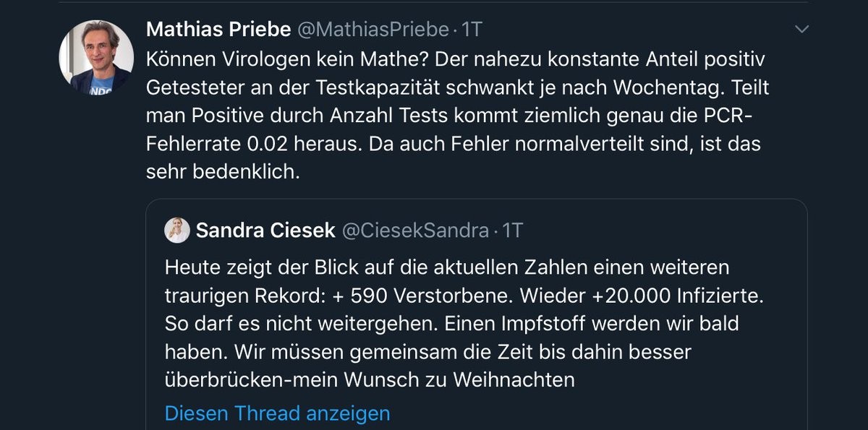The image size is (868, 430).
Task: Click 'man Positive durch Anzahl Tests' line
Action: click(x=315, y=116)
